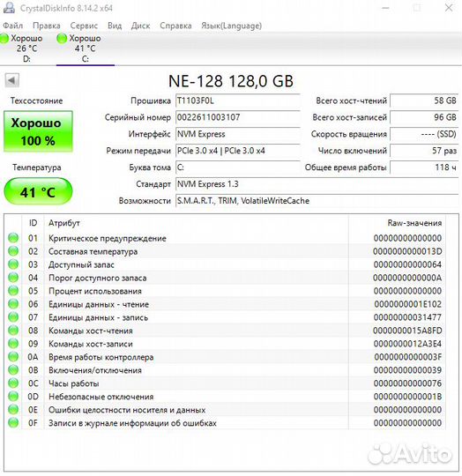Click the status dot for attribute 02

tap(13, 251)
